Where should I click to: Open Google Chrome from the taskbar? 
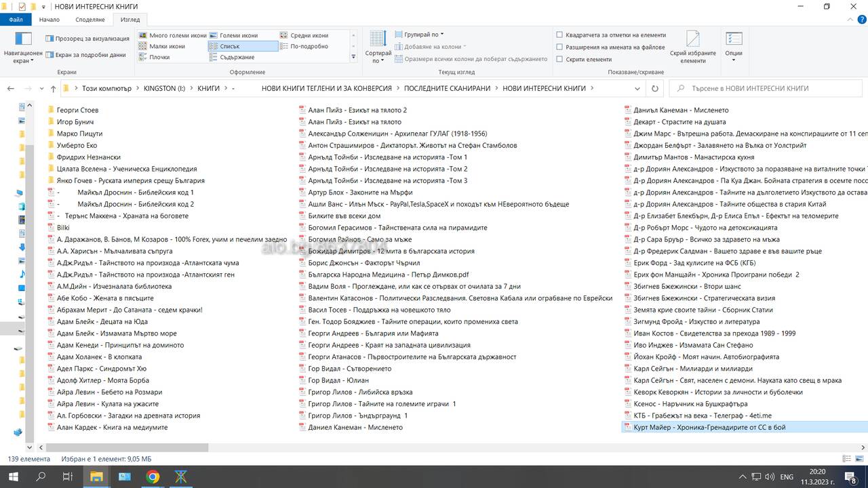tap(153, 476)
